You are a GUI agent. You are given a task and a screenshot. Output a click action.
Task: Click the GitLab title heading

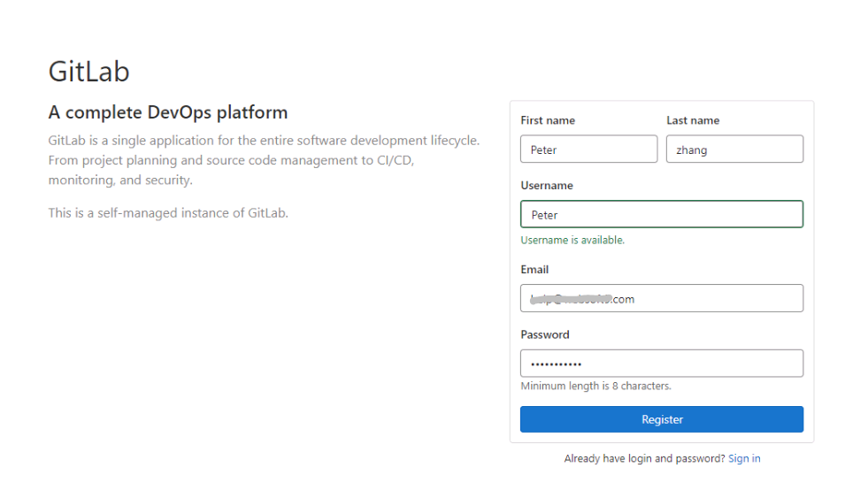(88, 72)
